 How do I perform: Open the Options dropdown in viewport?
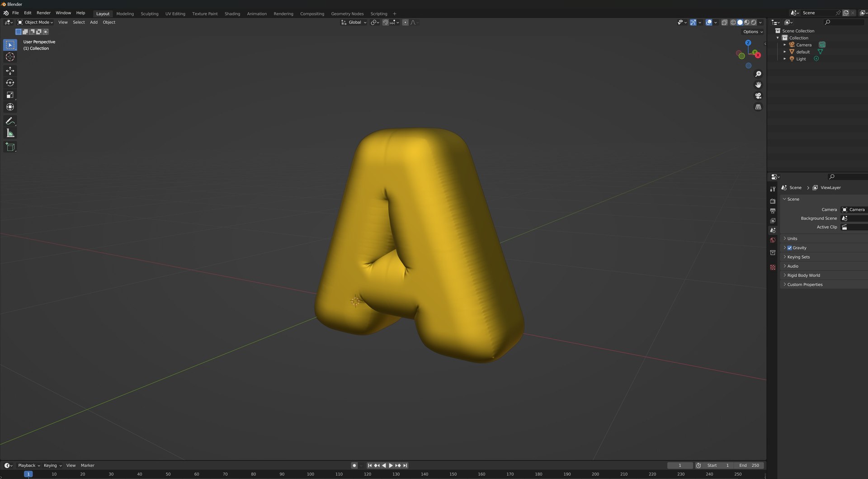(753, 32)
